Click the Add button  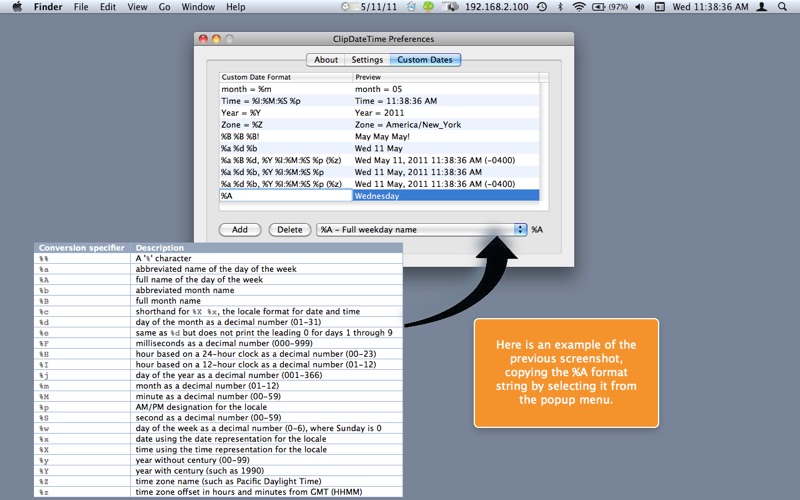click(240, 230)
